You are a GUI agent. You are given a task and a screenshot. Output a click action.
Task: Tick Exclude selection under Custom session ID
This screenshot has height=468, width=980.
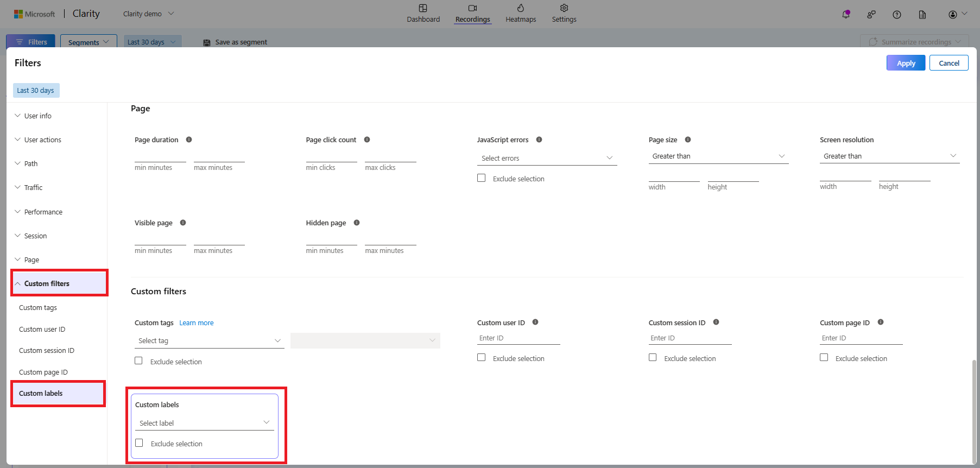[653, 357]
